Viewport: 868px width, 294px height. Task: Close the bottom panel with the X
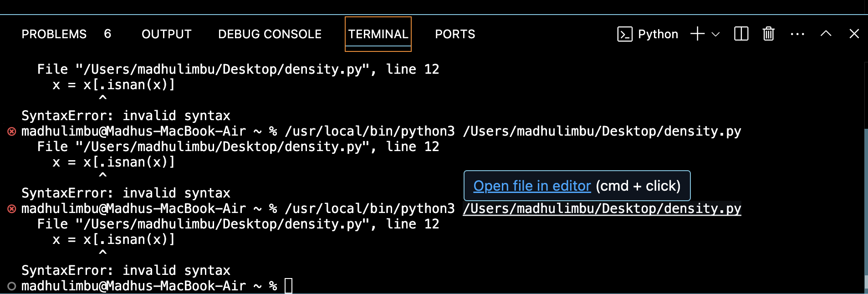pyautogui.click(x=854, y=34)
